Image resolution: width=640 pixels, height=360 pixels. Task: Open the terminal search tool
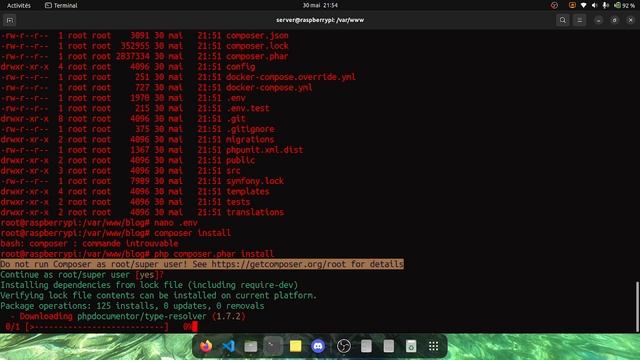point(562,20)
